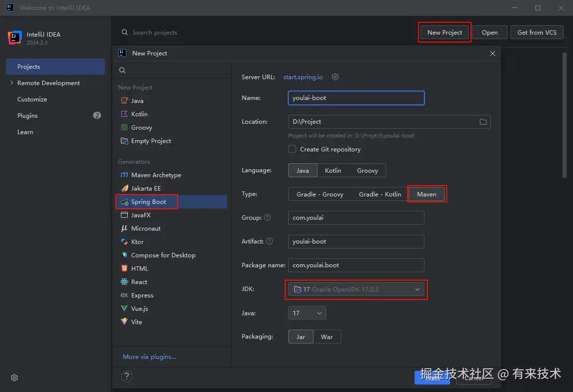The height and width of the screenshot is (392, 573).
Task: Open More via plugins link
Action: click(150, 356)
